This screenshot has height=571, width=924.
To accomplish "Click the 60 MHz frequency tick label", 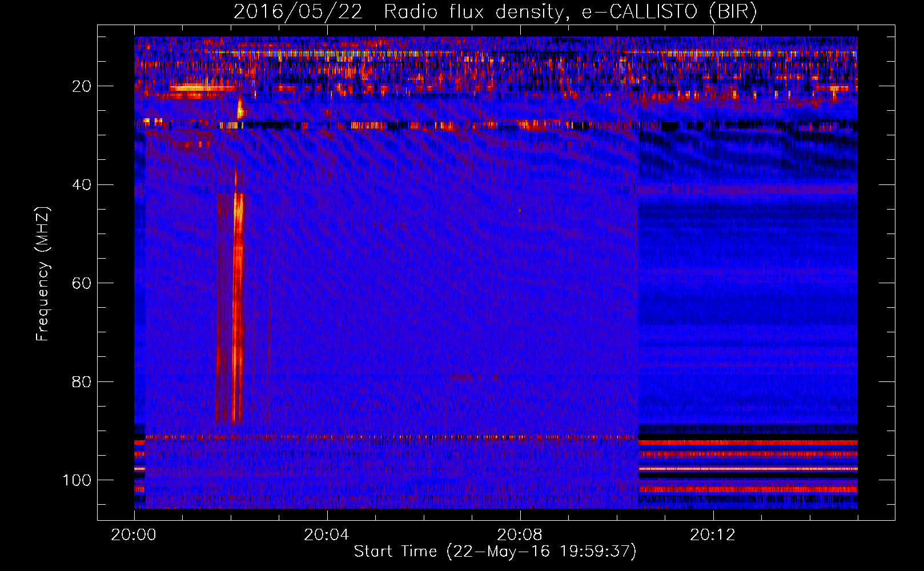I will pyautogui.click(x=82, y=283).
